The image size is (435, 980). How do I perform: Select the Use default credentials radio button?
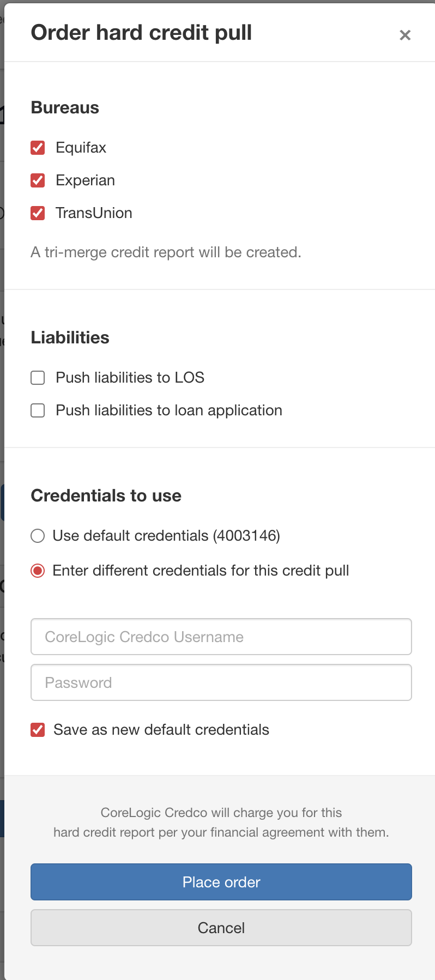click(38, 536)
